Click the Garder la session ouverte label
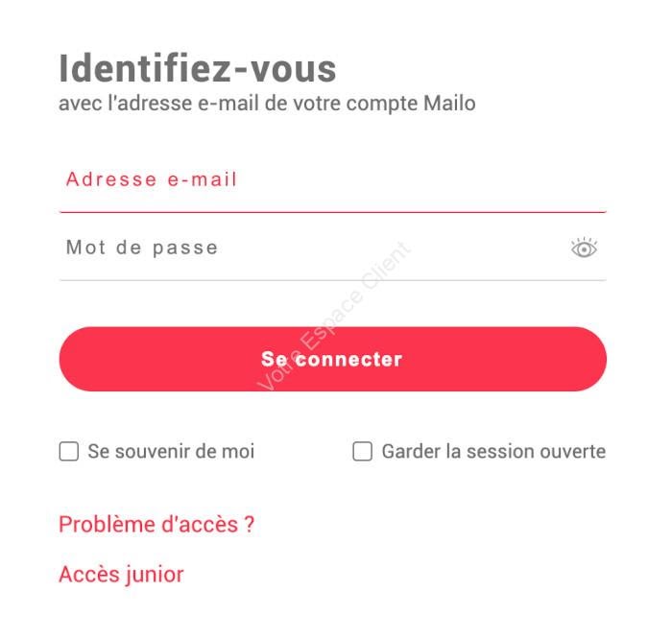 pos(493,451)
